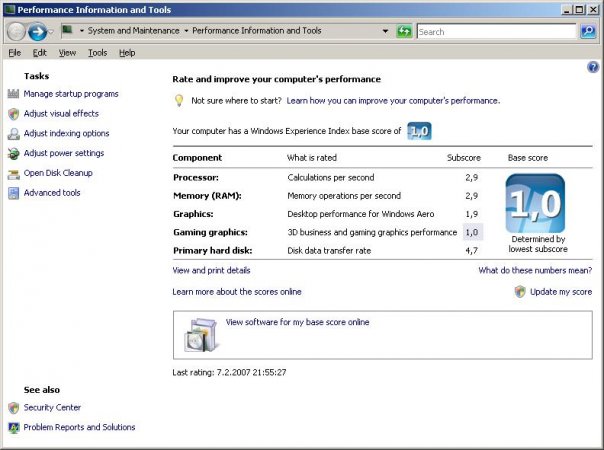
Task: Open the recent pages dropdown arrow beside Forward
Action: (51, 32)
